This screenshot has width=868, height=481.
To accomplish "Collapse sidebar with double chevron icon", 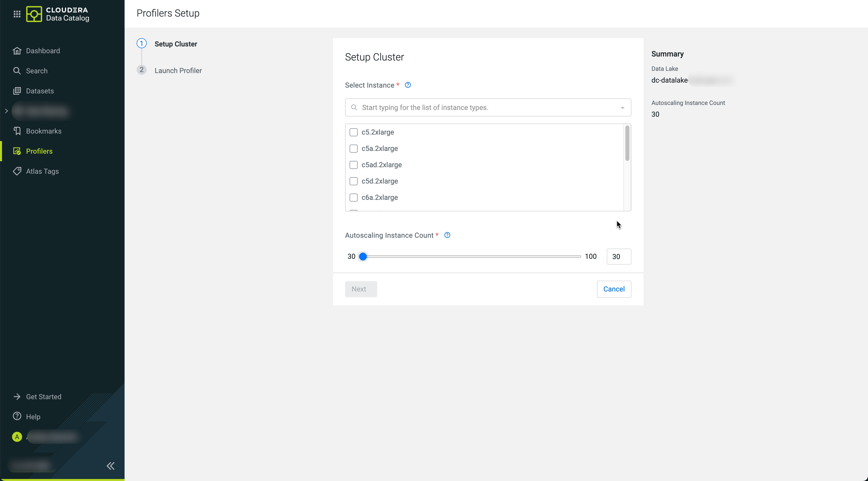I will pos(111,465).
